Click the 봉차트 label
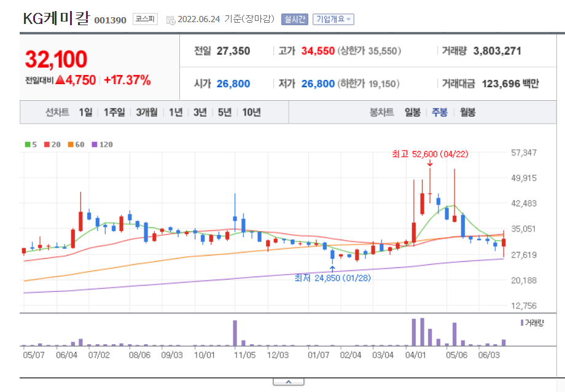 [381, 112]
